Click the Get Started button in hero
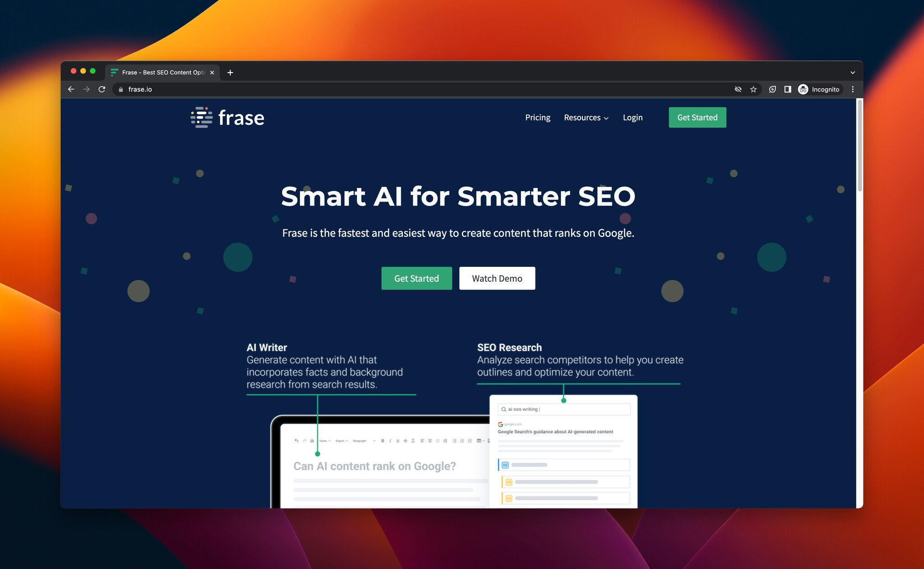This screenshot has height=569, width=924. [x=416, y=278]
